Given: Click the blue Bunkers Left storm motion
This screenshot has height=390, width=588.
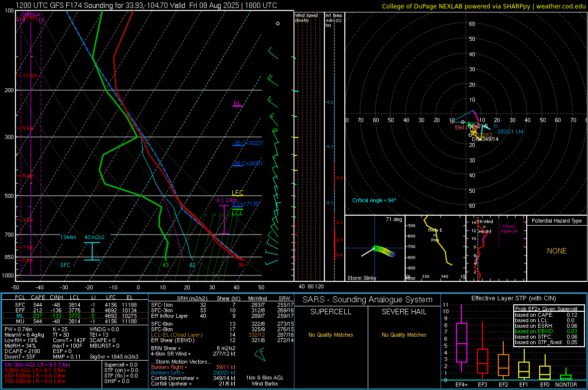Looking at the screenshot, I should point(193,373).
